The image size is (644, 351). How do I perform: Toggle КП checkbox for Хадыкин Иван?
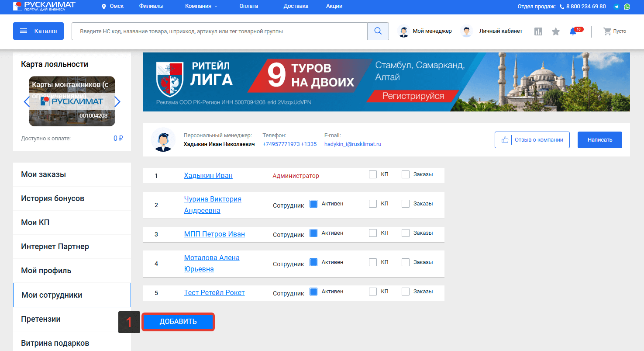coord(373,174)
